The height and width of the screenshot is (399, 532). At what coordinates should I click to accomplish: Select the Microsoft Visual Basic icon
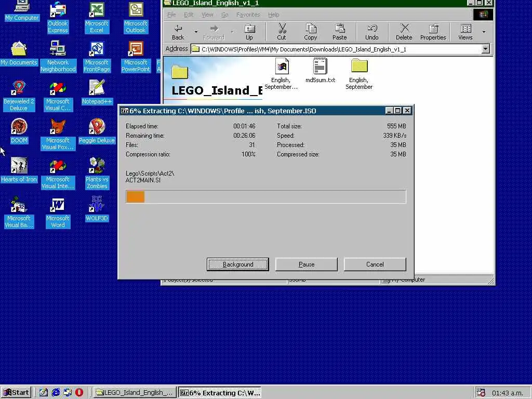19,212
